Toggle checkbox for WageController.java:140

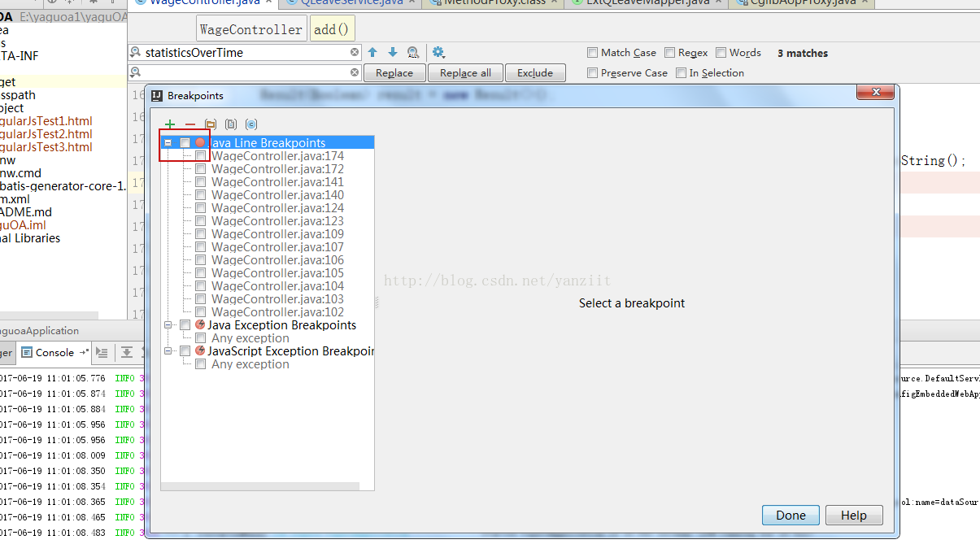[x=200, y=194]
